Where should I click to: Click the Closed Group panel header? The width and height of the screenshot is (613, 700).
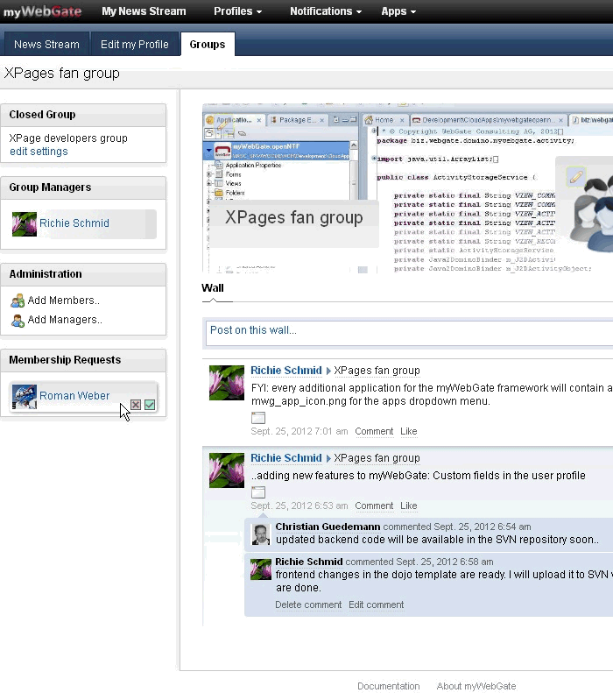click(x=83, y=115)
